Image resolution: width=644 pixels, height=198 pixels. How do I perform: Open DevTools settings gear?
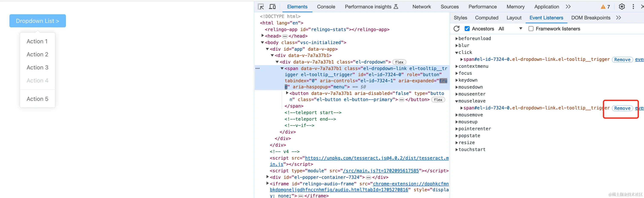pyautogui.click(x=622, y=7)
